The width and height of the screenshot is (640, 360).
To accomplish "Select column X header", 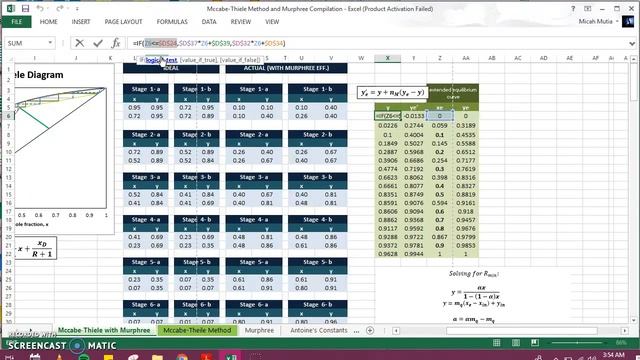I will click(x=387, y=58).
